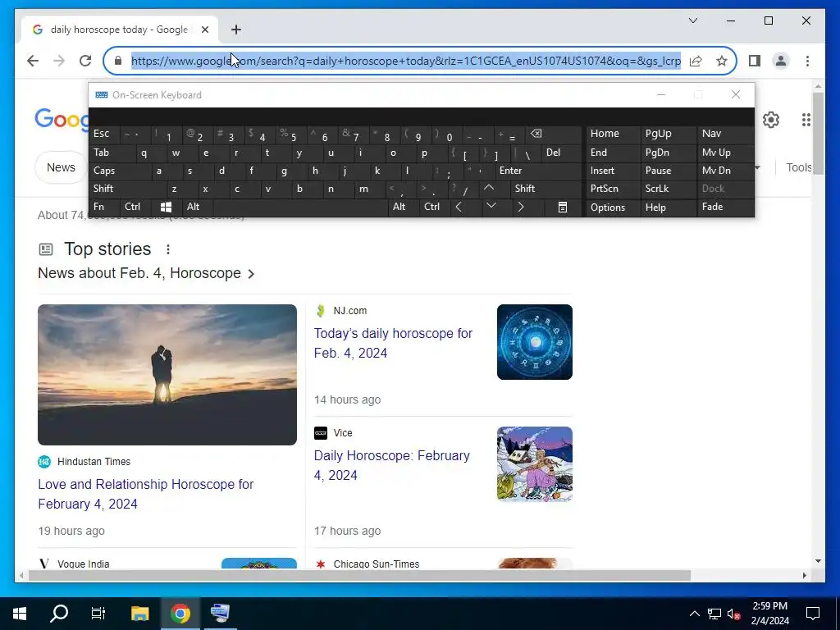Viewport: 840px width, 630px height.
Task: Toggle right Alt key on keyboard
Action: [x=403, y=208]
